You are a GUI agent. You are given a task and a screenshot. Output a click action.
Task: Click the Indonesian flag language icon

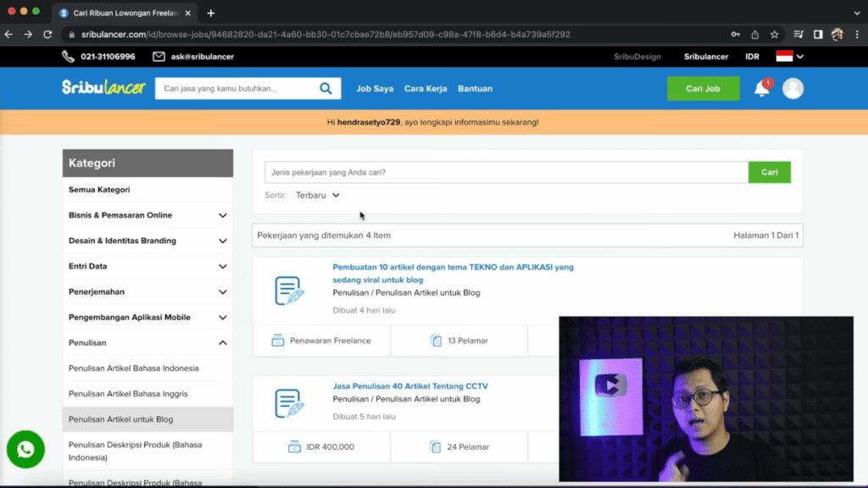[x=784, y=56]
